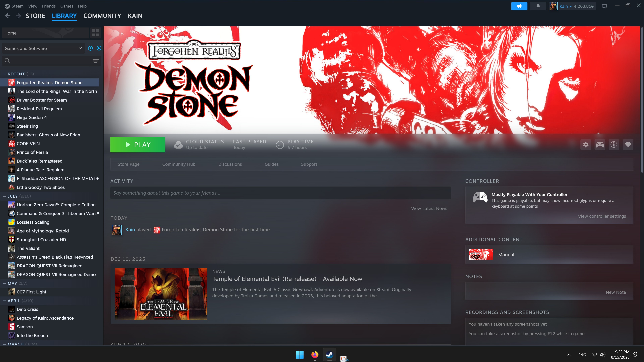Click the forward navigation arrow
The width and height of the screenshot is (644, 362).
[18, 16]
